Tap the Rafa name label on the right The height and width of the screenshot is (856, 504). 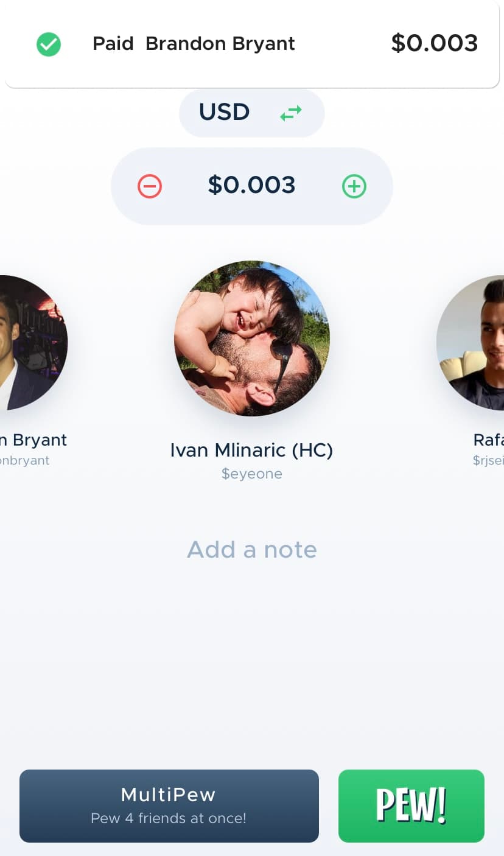pyautogui.click(x=488, y=440)
